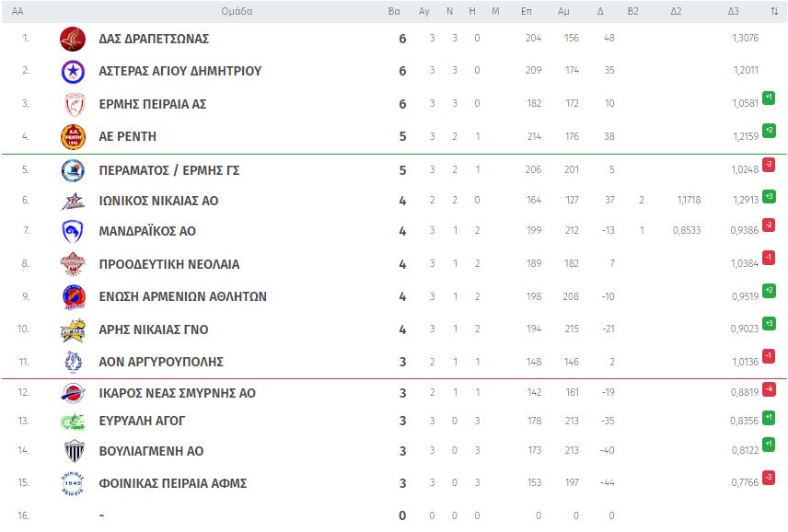Viewport: 788px width, 532px height.
Task: Click the Δ2 column header
Action: (x=676, y=11)
